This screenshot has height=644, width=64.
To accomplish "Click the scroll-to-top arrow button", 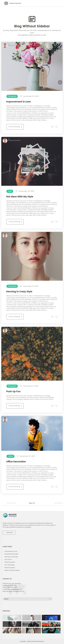I will [60, 82].
